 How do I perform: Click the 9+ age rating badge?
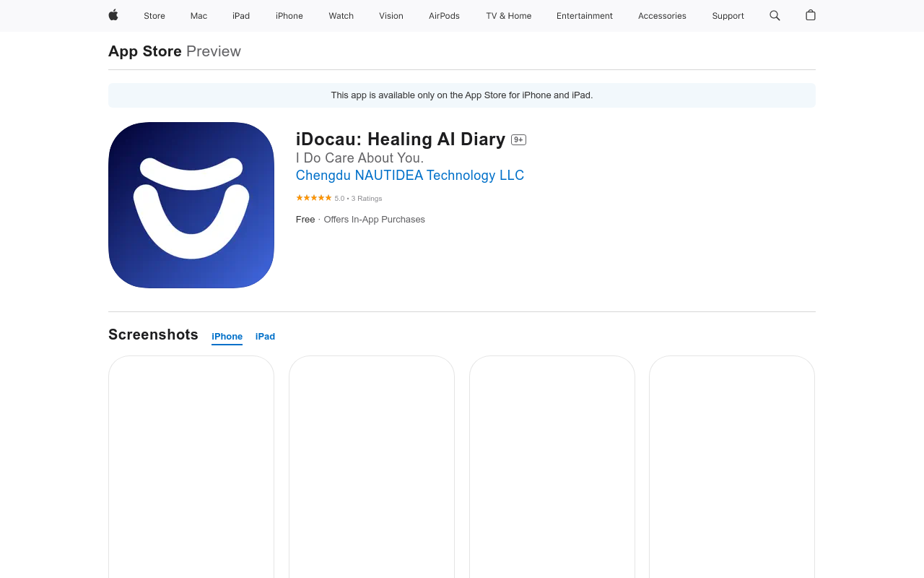(518, 140)
